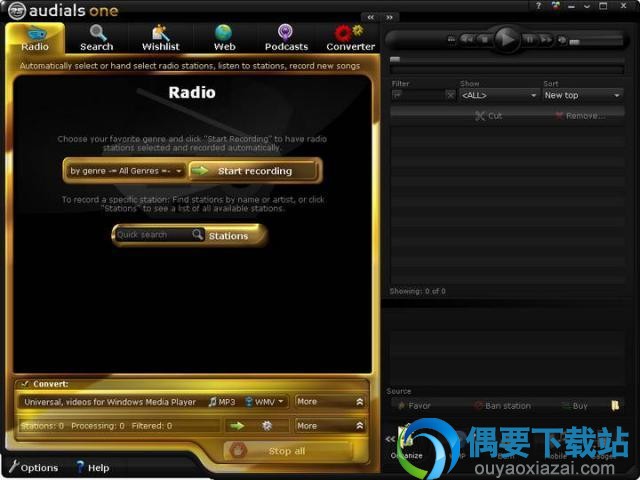
Task: Click the Stations: 0 status text
Action: tap(42, 426)
